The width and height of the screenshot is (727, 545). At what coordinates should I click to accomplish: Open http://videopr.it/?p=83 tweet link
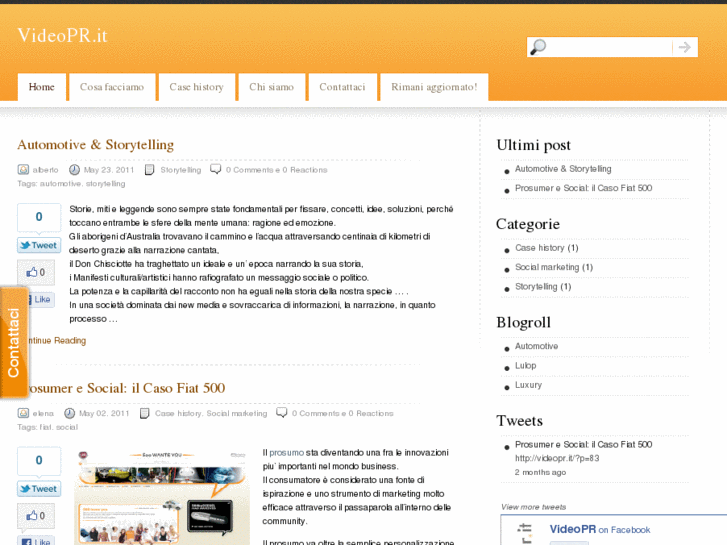[557, 459]
